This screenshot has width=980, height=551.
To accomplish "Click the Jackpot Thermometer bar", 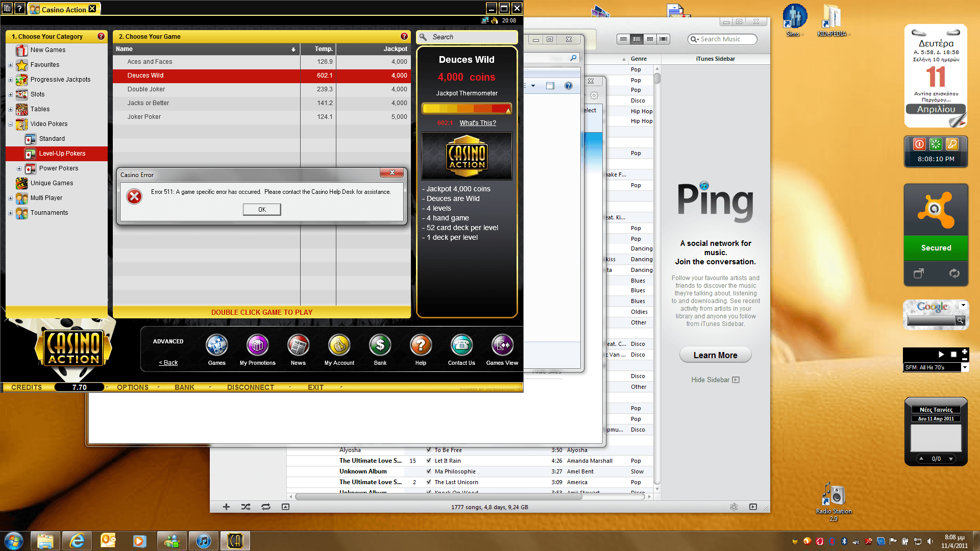I will (467, 109).
